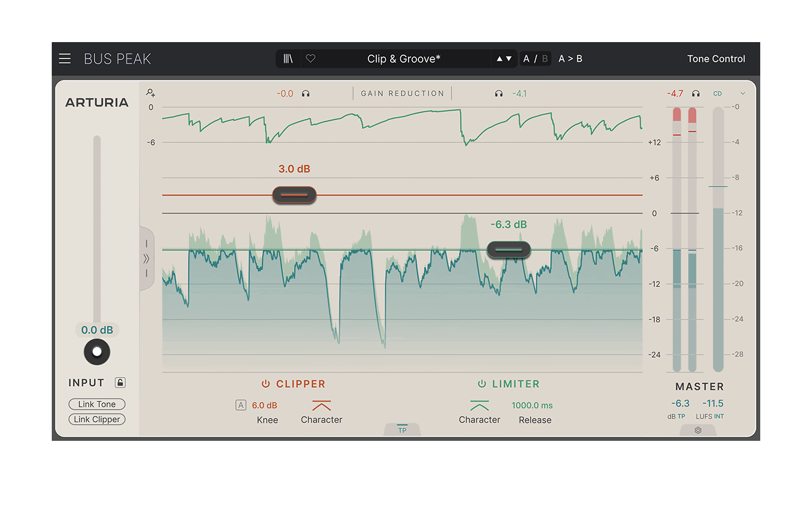Click the Clipper Character shape icon
The width and height of the screenshot is (812, 507).
[321, 406]
